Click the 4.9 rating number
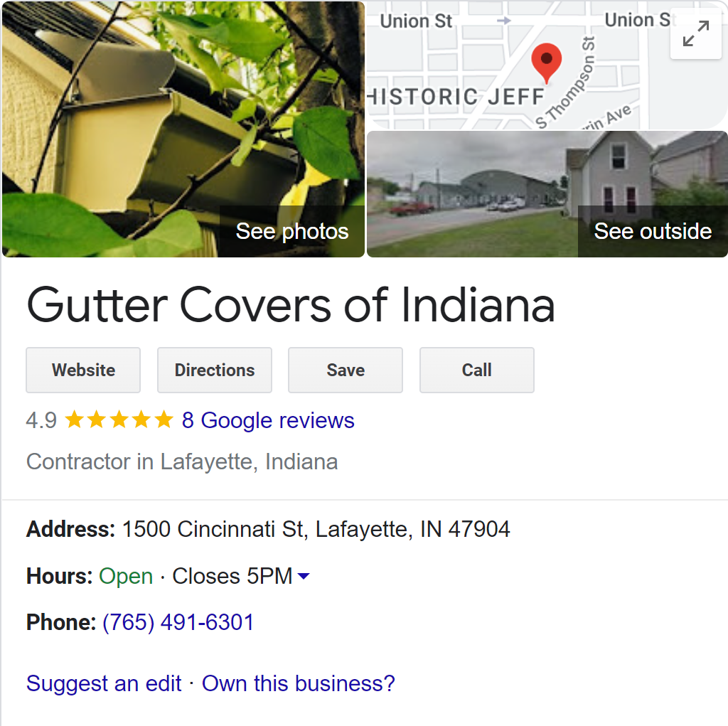Screen dimensions: 728x726 [x=41, y=420]
